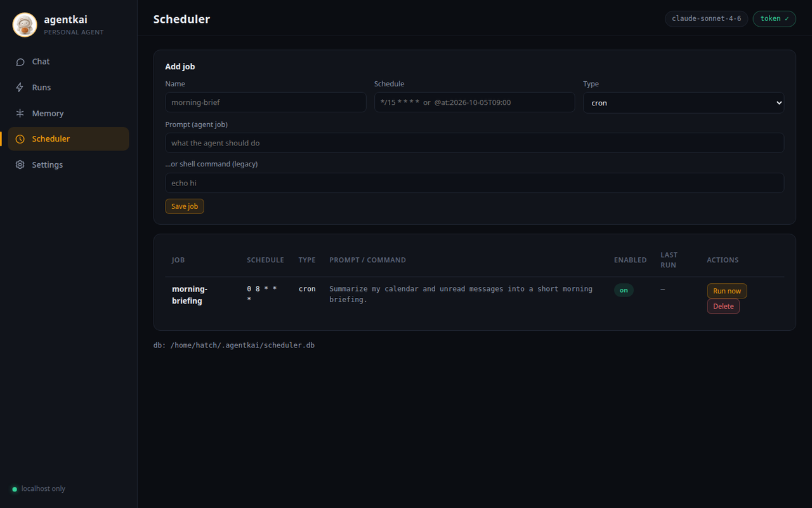Click the 'Summarize my calendar' prompt text
This screenshot has width=812, height=508.
point(461,293)
